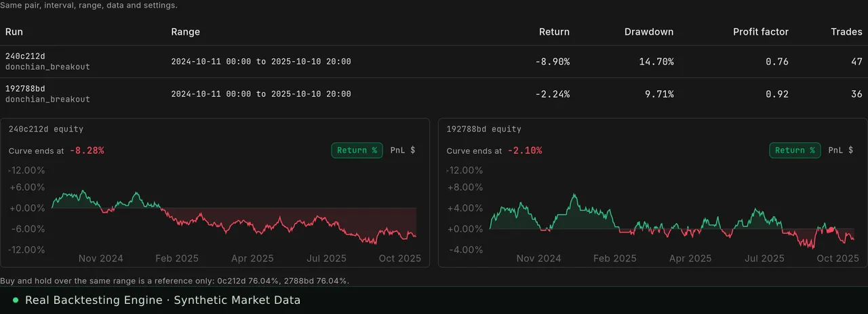Click Oct 2025 axis label in 192788bd chart

click(x=837, y=258)
